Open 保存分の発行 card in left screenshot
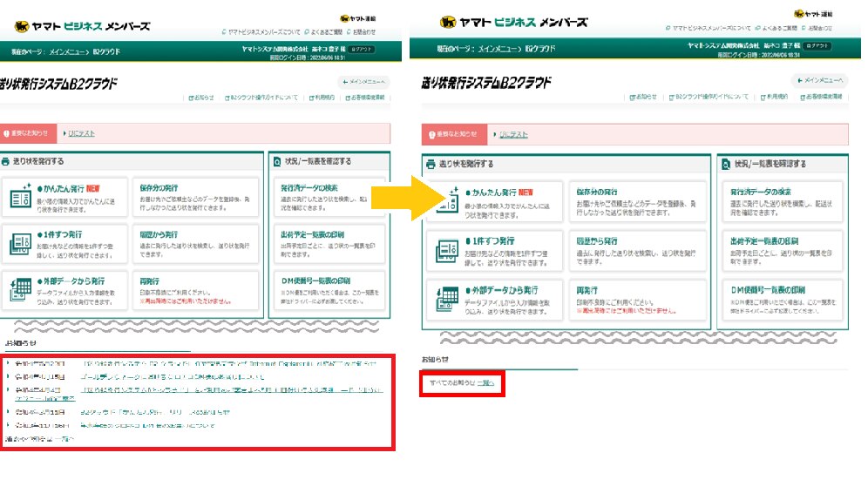The width and height of the screenshot is (868, 500). (x=195, y=197)
